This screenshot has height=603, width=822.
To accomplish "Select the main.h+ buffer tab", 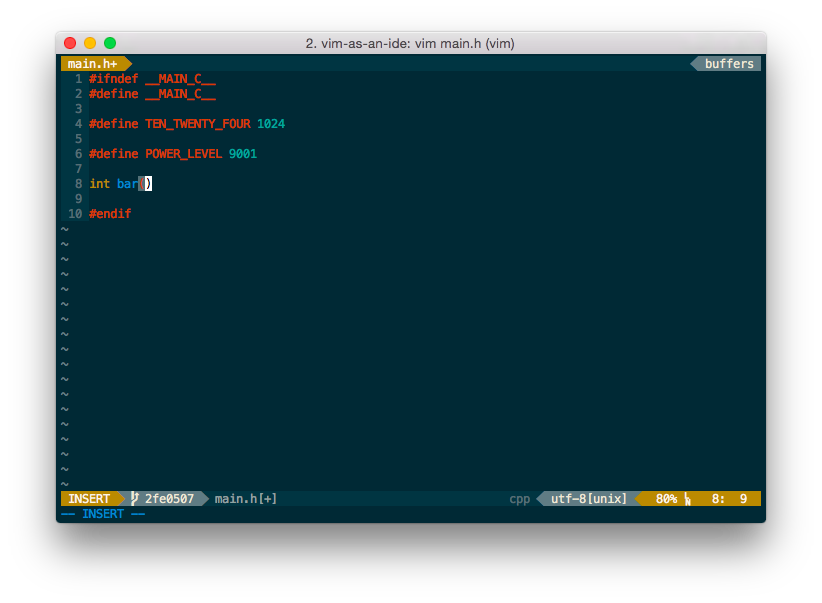I will tap(93, 63).
